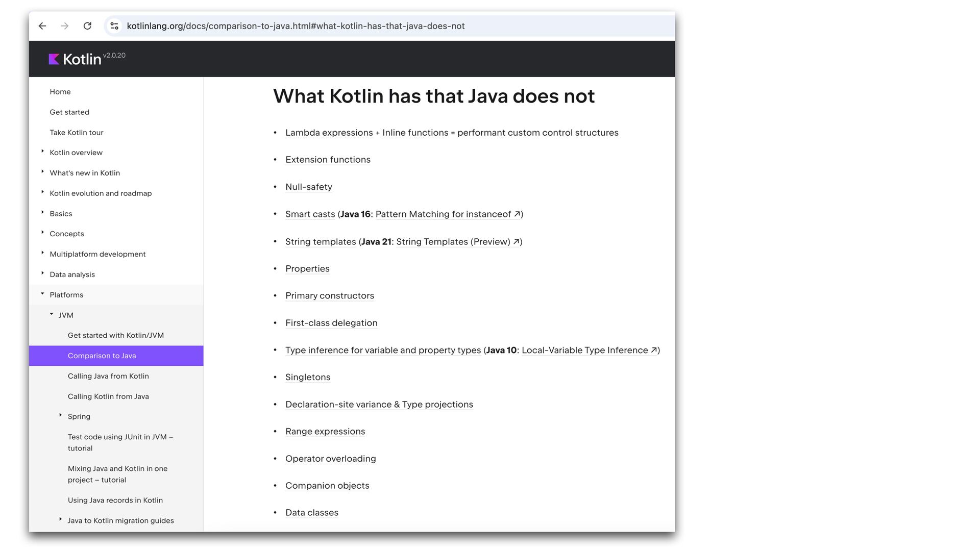Collapse the Platforms section arrow

click(42, 294)
